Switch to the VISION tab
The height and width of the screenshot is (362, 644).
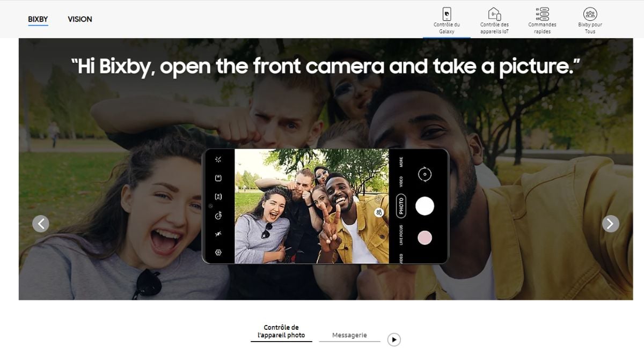80,19
